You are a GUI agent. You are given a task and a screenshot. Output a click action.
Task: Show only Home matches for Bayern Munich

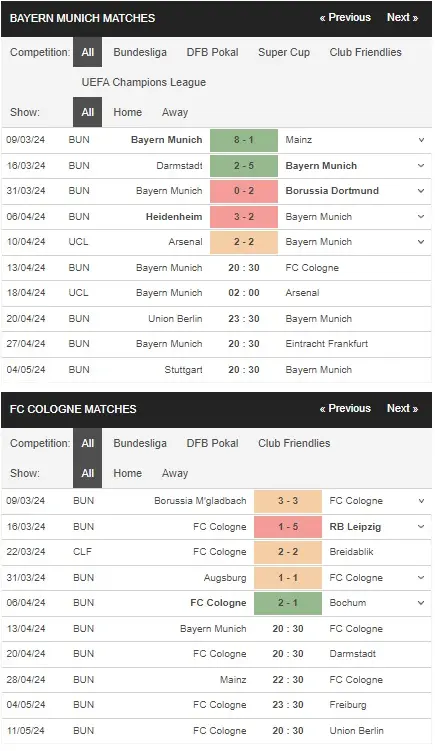pyautogui.click(x=127, y=112)
